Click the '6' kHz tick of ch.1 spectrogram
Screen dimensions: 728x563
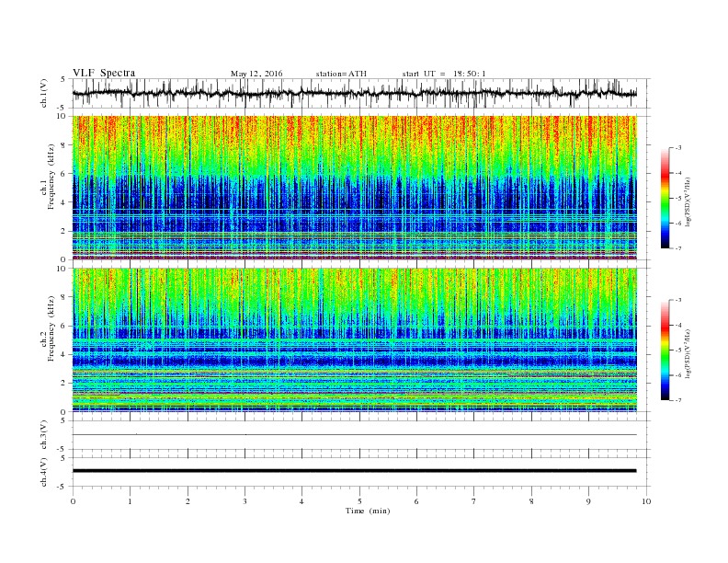[x=64, y=174]
